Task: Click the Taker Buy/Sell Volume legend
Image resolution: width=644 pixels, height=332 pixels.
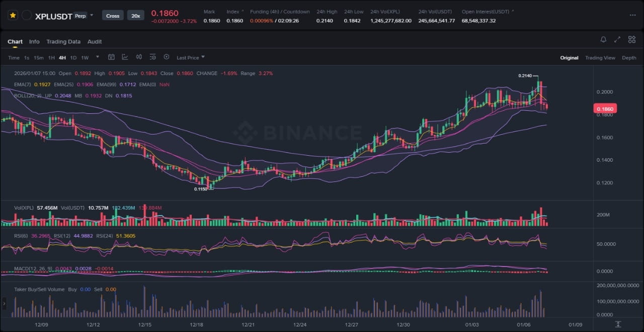Action: pyautogui.click(x=40, y=289)
